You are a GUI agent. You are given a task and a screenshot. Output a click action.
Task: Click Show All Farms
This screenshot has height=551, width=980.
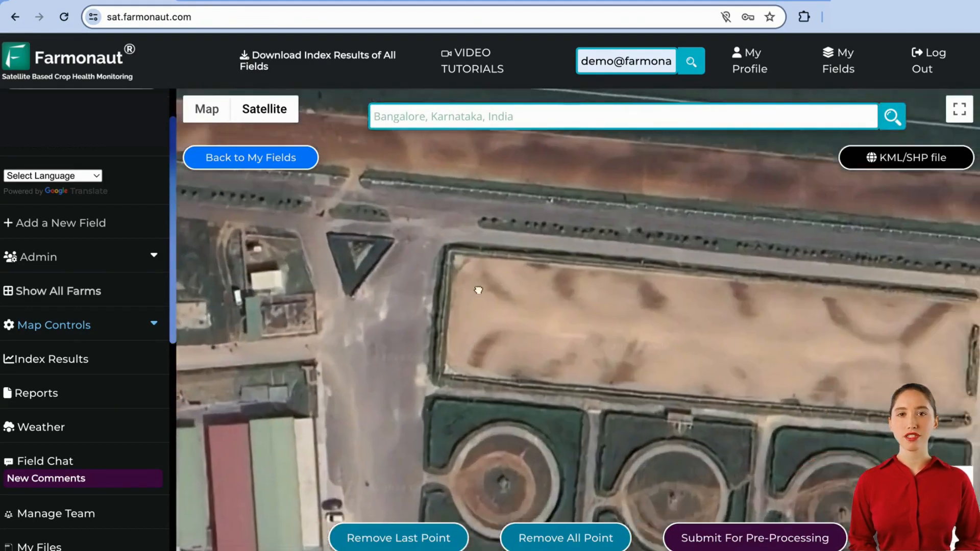[x=52, y=291]
